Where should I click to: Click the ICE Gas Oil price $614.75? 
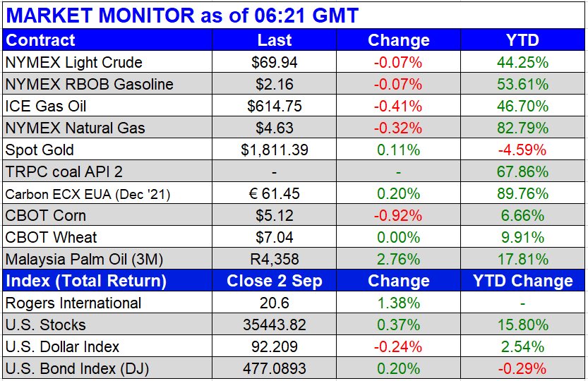(x=275, y=106)
